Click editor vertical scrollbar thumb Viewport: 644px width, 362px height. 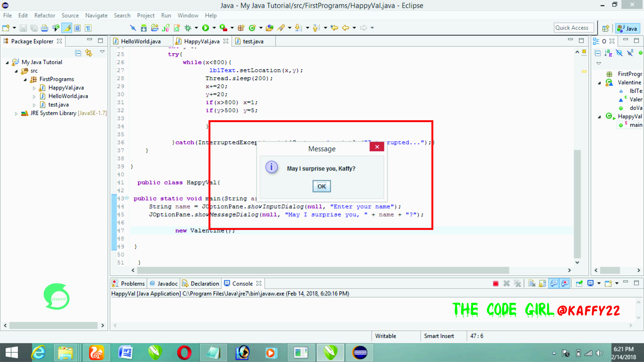577,204
